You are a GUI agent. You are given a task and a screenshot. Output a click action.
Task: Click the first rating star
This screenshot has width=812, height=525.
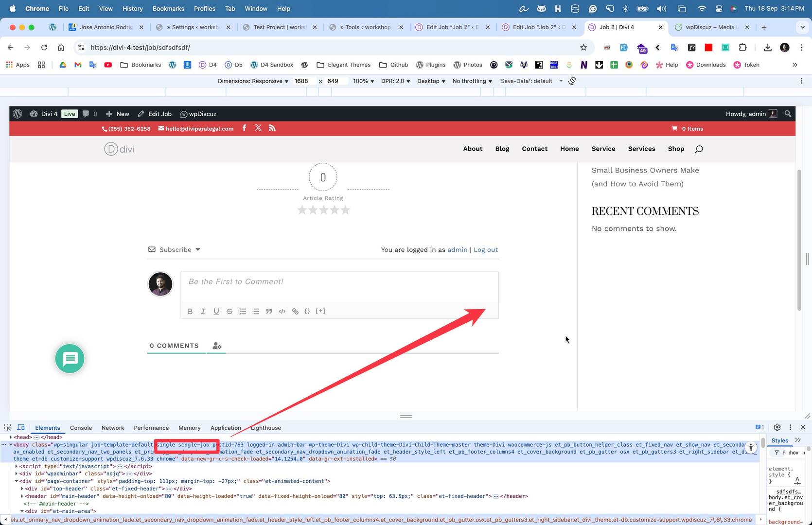(x=302, y=210)
